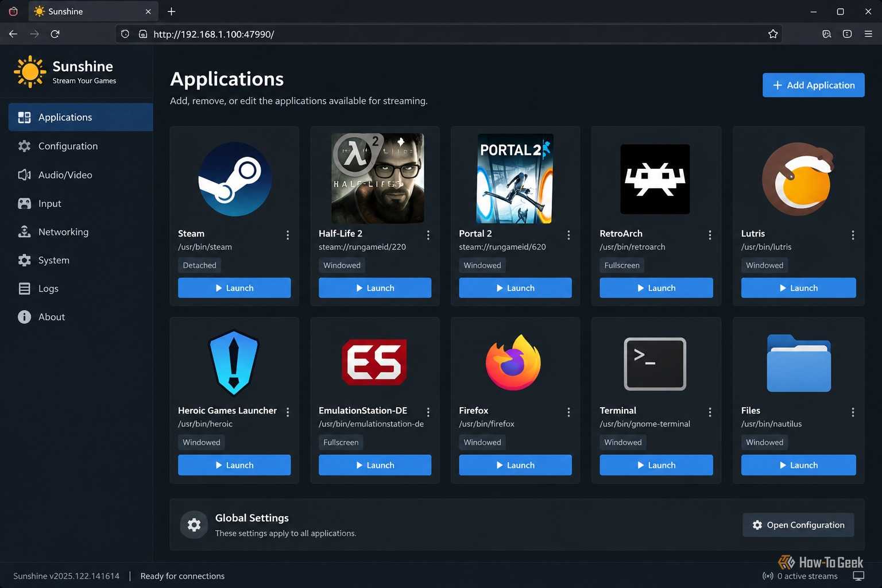Open the Terminal card three-dot menu
882x588 pixels.
click(710, 412)
